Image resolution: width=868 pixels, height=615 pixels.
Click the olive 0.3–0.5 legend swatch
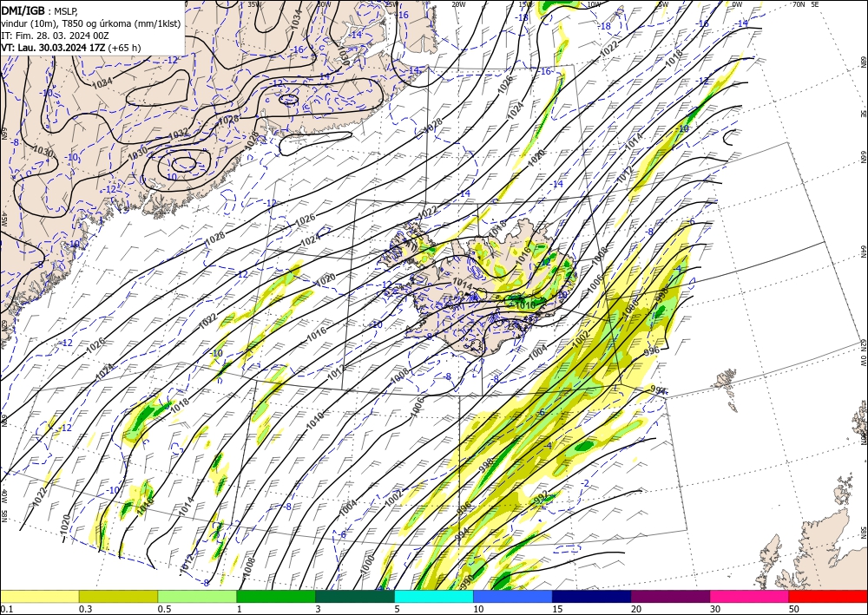118,596
